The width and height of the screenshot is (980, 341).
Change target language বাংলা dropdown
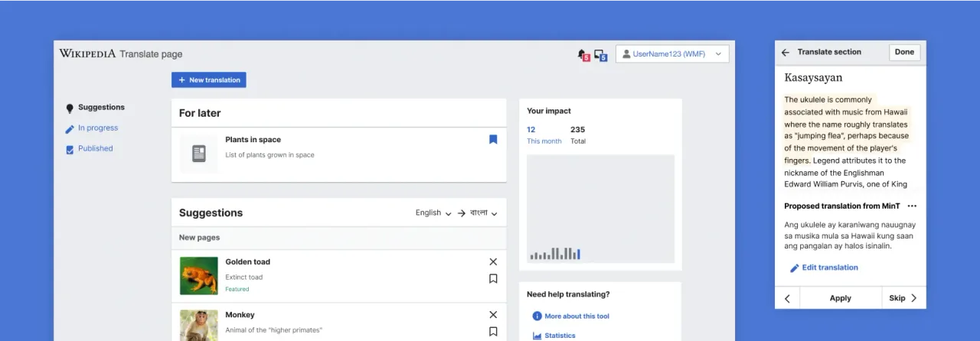[x=484, y=213]
